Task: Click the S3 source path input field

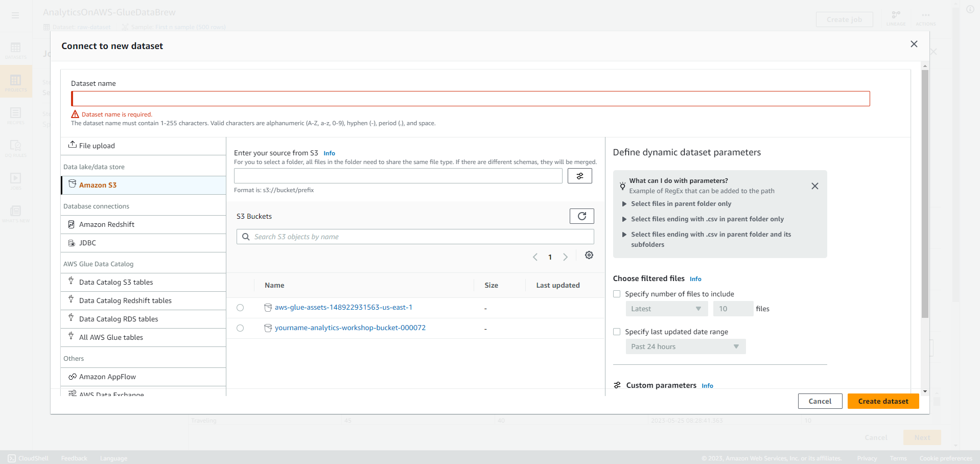Action: (398, 176)
